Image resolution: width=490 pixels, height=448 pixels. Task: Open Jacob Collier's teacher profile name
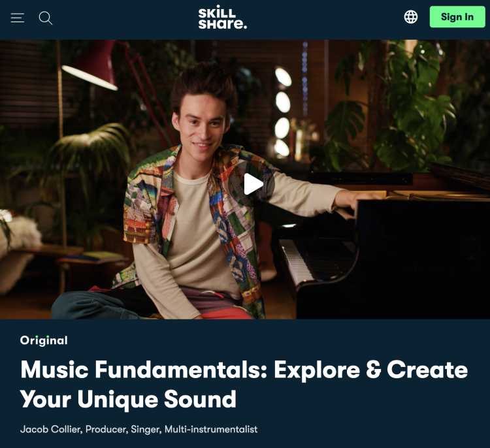[x=50, y=429]
